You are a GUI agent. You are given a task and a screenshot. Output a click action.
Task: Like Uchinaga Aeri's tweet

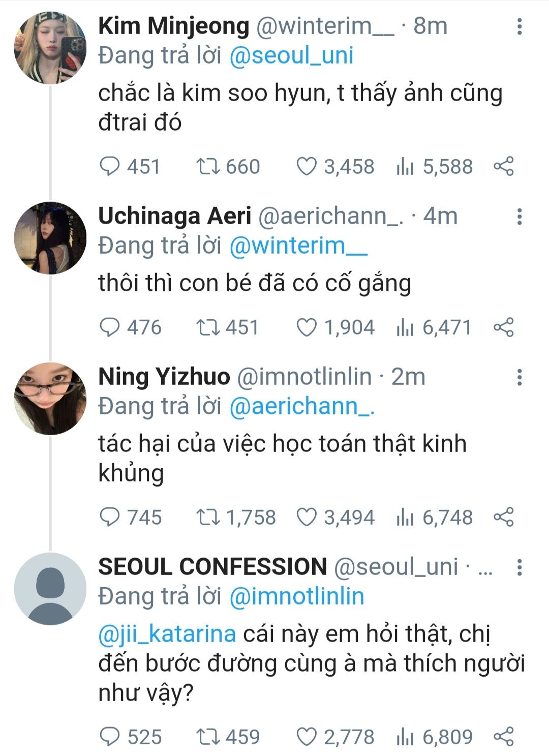click(x=307, y=327)
